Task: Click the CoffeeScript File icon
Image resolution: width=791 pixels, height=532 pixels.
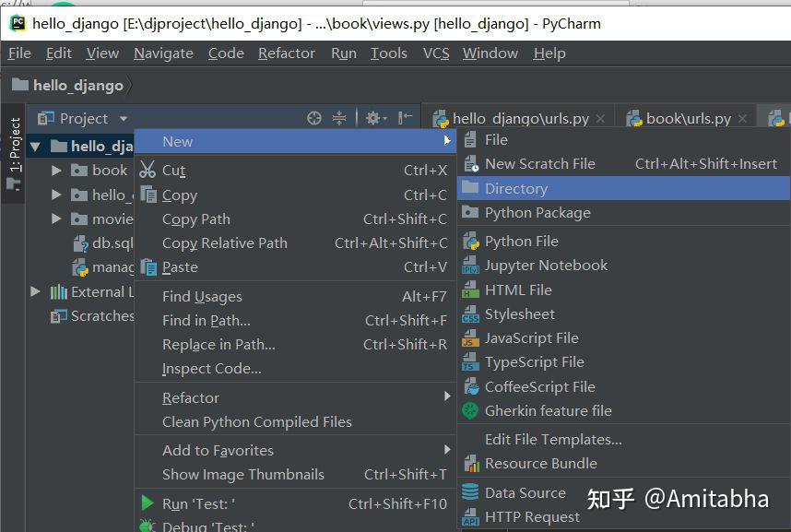Action: click(471, 386)
